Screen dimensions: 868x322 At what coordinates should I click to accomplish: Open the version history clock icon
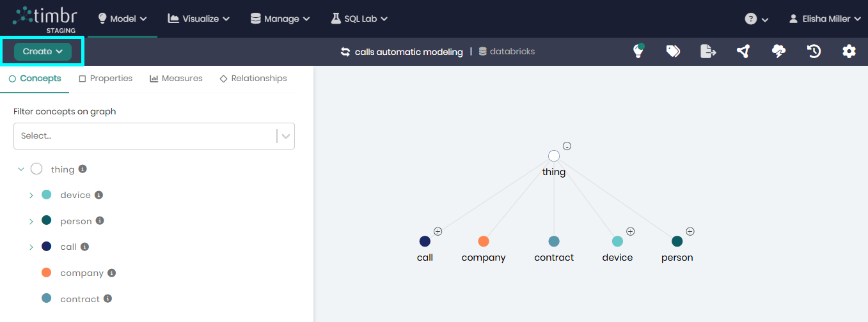[814, 52]
